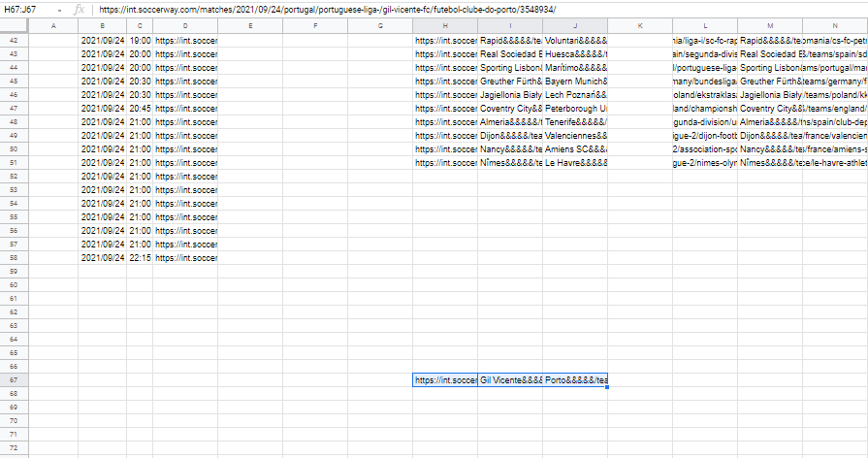This screenshot has width=868, height=458.
Task: Select column E header
Action: tap(250, 25)
